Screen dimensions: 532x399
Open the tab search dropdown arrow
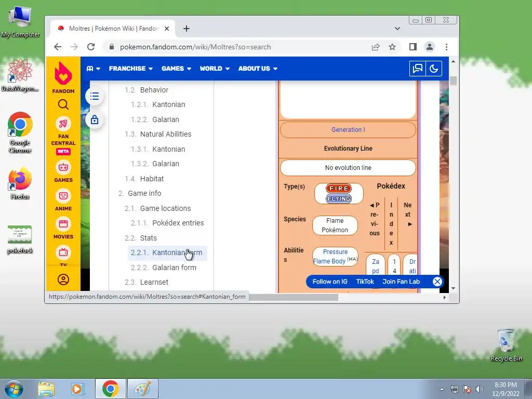(397, 29)
